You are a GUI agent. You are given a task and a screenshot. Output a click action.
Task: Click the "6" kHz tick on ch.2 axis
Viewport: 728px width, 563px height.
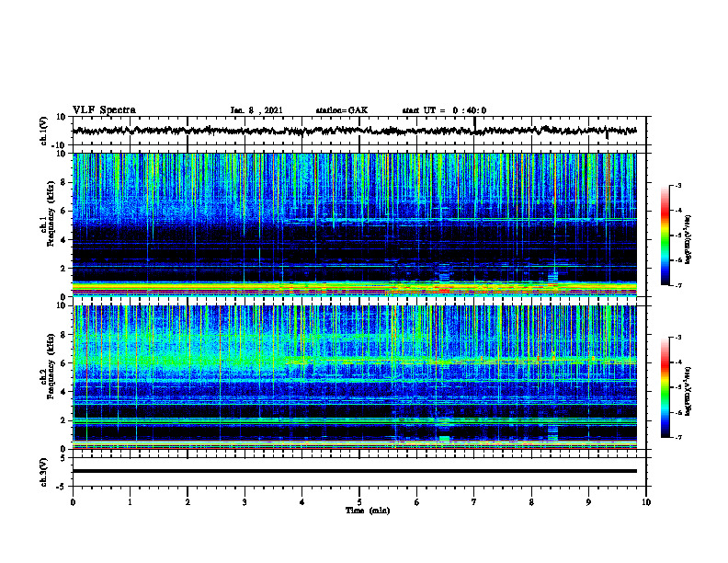point(63,363)
